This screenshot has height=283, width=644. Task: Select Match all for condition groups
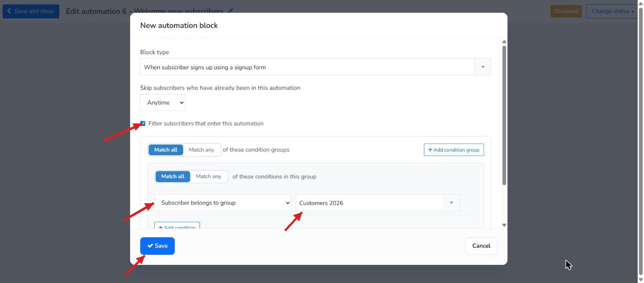point(166,150)
